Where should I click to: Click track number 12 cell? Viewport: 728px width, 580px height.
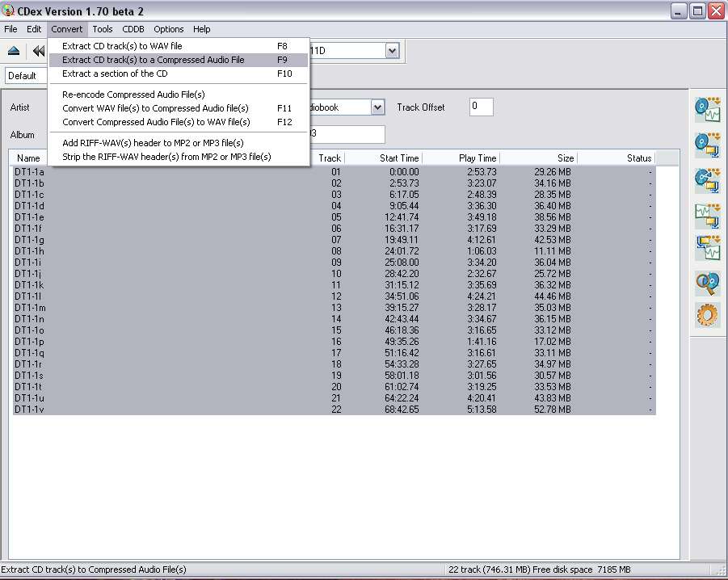pos(336,296)
